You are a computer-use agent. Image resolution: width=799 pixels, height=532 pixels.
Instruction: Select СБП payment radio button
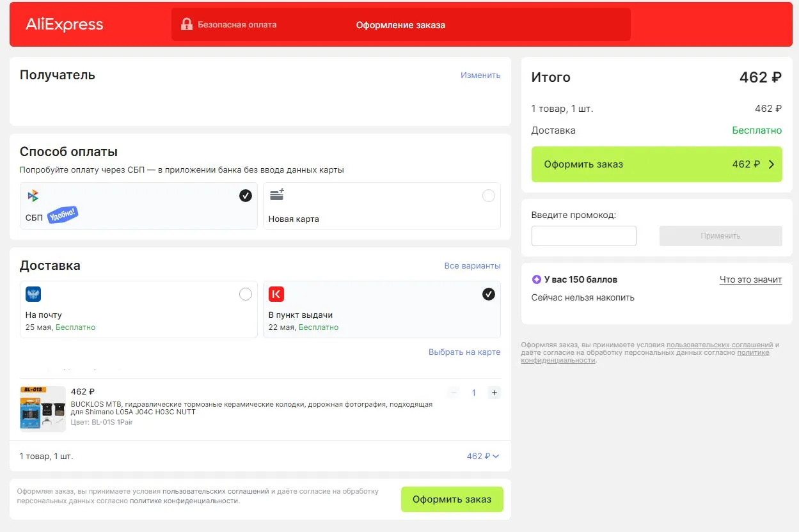point(246,196)
